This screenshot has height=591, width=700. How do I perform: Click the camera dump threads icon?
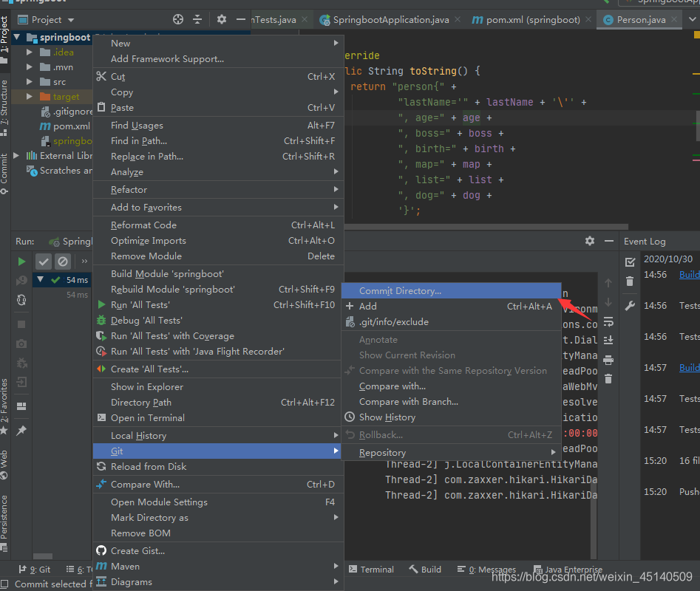click(x=21, y=344)
